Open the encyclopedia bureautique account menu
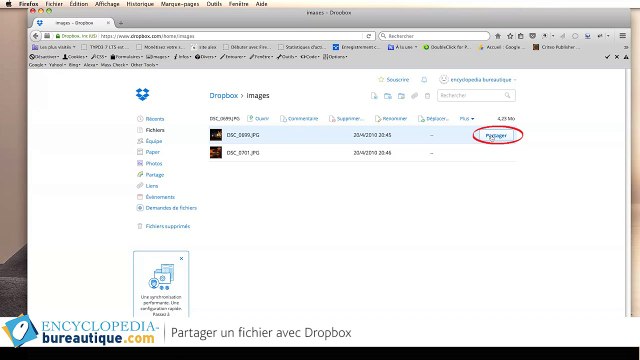The image size is (640, 360). pos(478,80)
